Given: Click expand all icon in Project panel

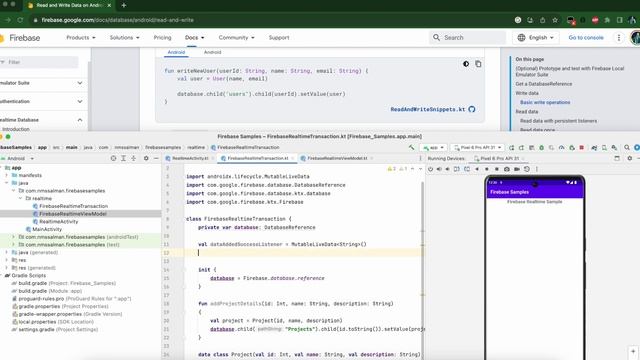Looking at the screenshot, I should click(123, 158).
